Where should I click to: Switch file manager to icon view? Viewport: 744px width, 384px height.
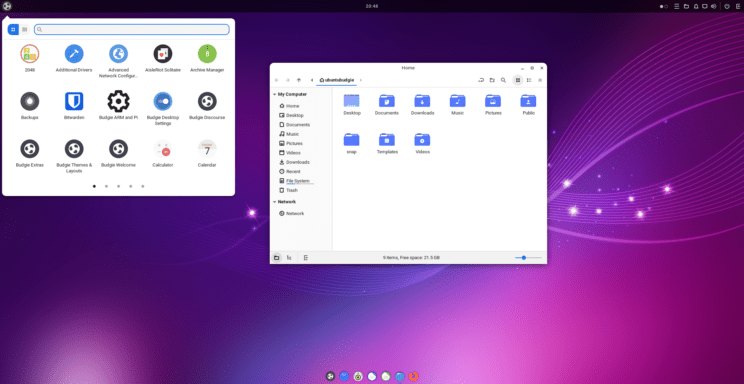(x=518, y=80)
